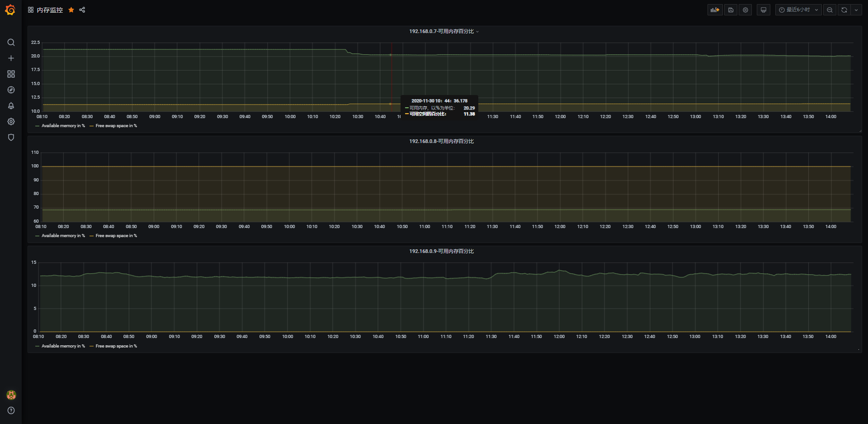This screenshot has width=868, height=424.
Task: Open the 192.168.0.7-可用内存百分比 panel menu
Action: pos(444,31)
